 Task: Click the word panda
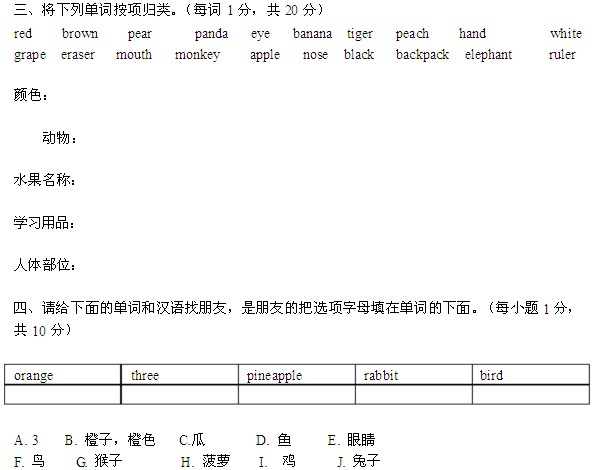[x=211, y=34]
